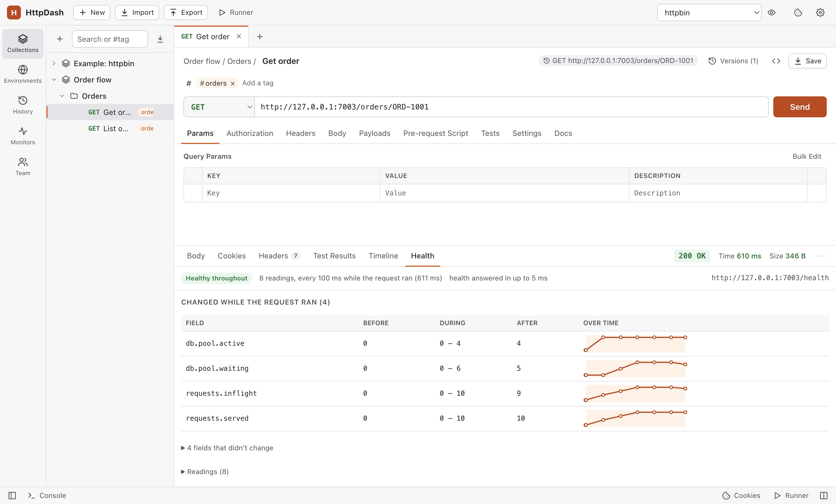Image resolution: width=836 pixels, height=504 pixels.
Task: Click the query param Description cell
Action: point(718,193)
